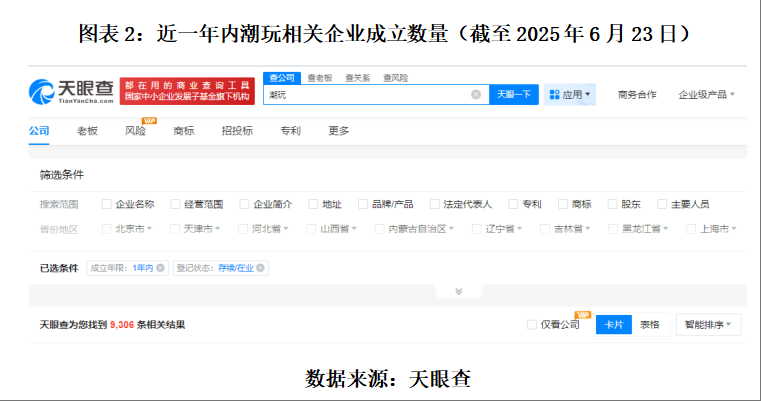Select the 查风险 search tab
This screenshot has height=401, width=761.
395,77
